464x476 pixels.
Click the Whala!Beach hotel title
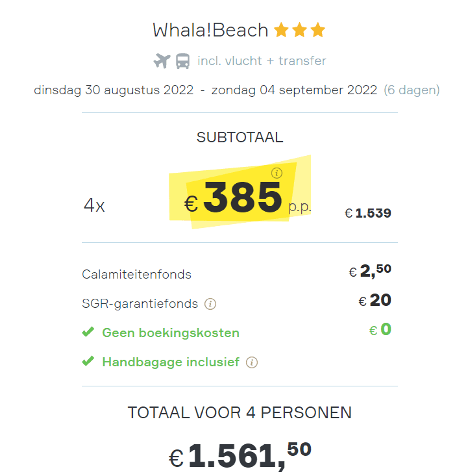pyautogui.click(x=211, y=30)
